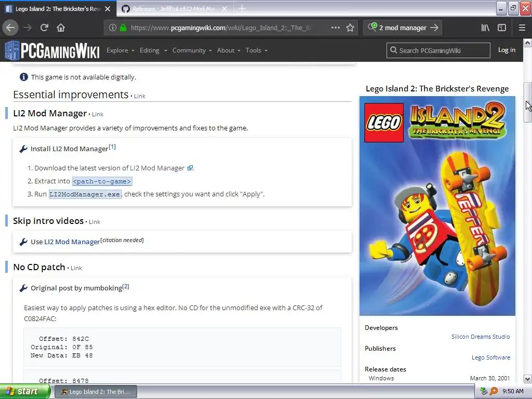Click wrench icon beside Use LI2 Mod Manager
Viewport: 532px width, 399px height.
click(x=23, y=242)
